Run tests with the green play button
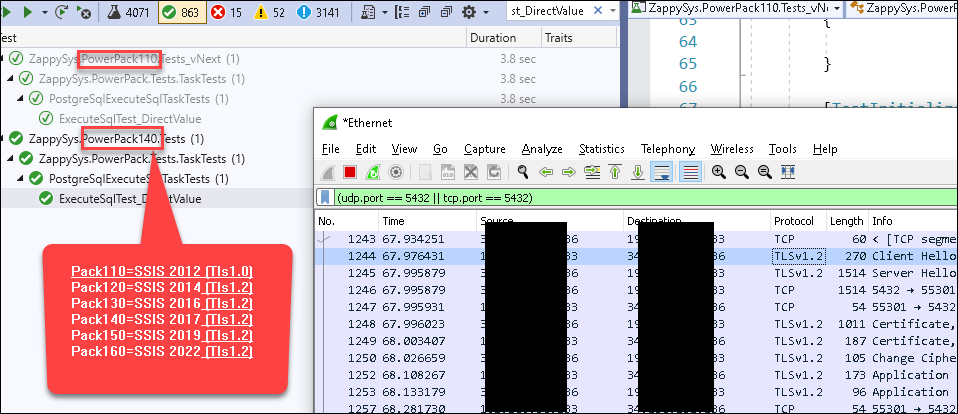This screenshot has height=414, width=958. (x=27, y=12)
